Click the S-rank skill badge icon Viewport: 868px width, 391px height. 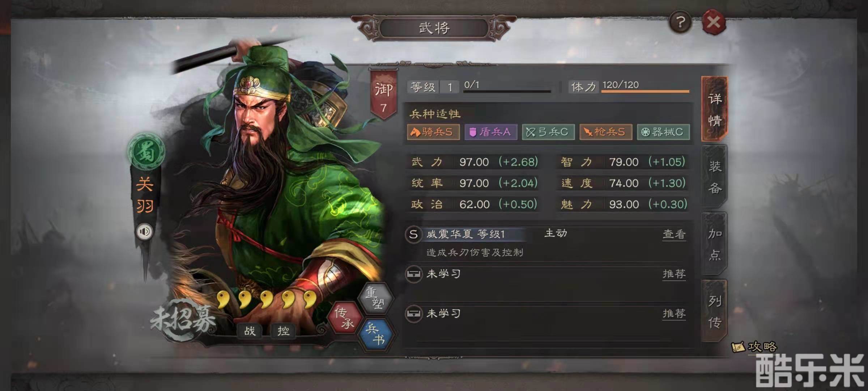[413, 234]
